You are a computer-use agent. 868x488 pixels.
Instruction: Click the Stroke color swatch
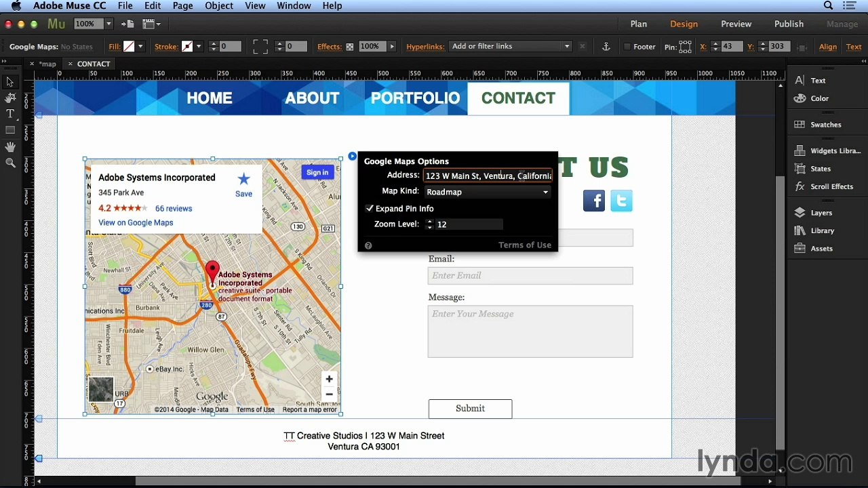pos(187,47)
